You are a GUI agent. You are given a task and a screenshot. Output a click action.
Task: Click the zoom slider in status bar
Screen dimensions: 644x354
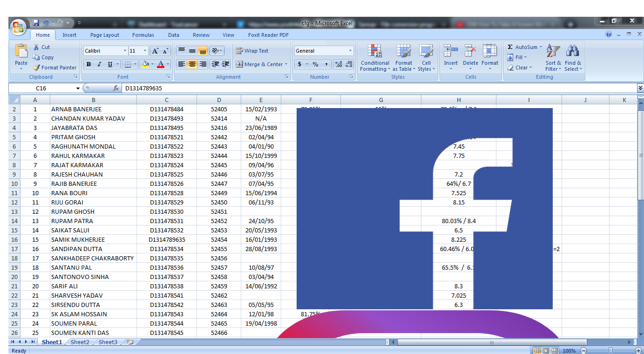click(x=610, y=351)
